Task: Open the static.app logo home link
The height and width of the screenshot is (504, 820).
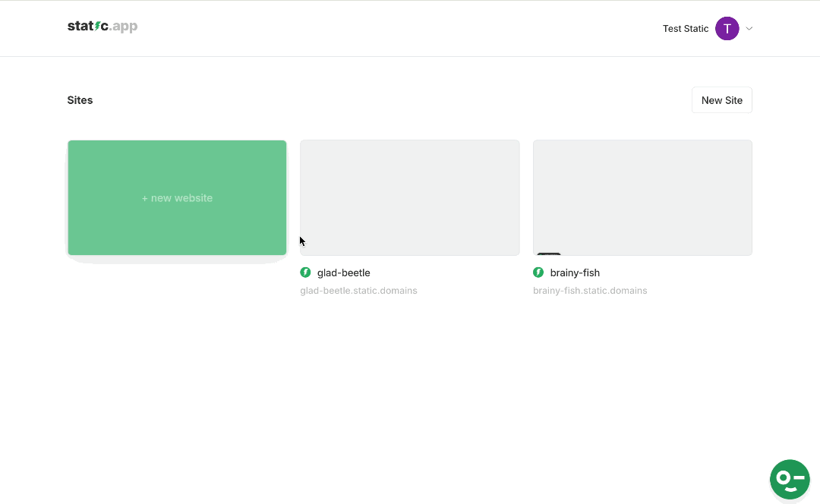Action: pos(102,26)
